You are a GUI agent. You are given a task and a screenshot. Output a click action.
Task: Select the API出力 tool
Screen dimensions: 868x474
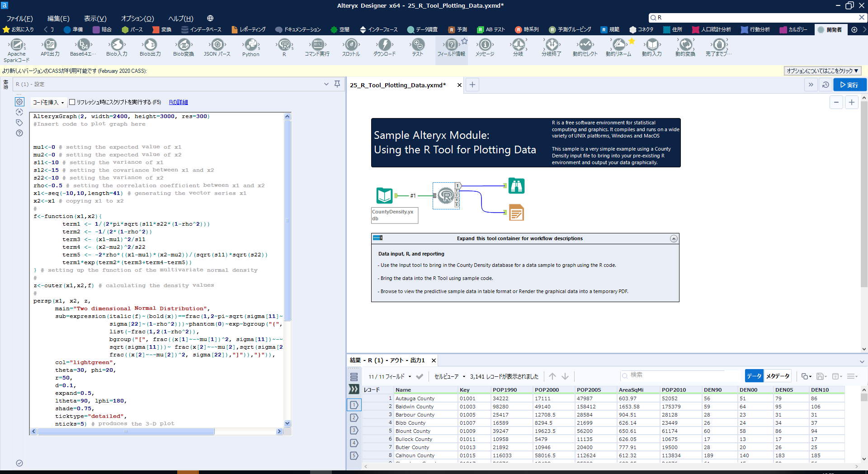point(50,47)
